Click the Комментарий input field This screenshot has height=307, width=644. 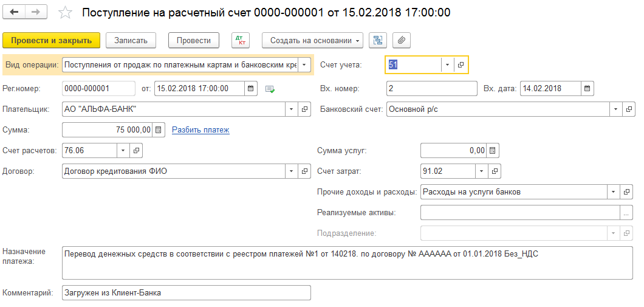(186, 292)
